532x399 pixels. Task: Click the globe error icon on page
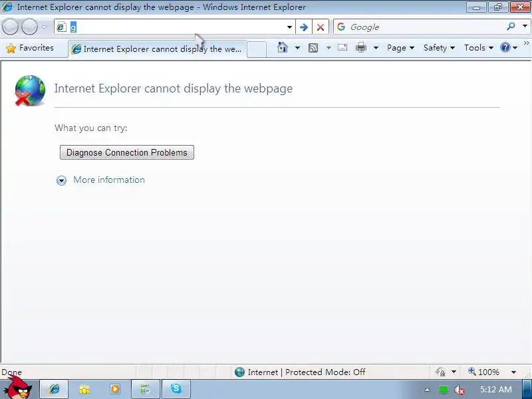tap(30, 90)
